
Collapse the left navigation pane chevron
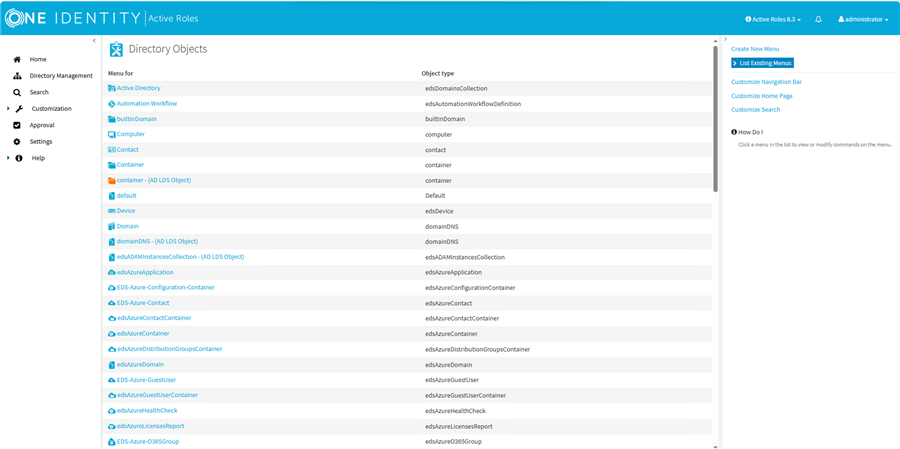94,40
